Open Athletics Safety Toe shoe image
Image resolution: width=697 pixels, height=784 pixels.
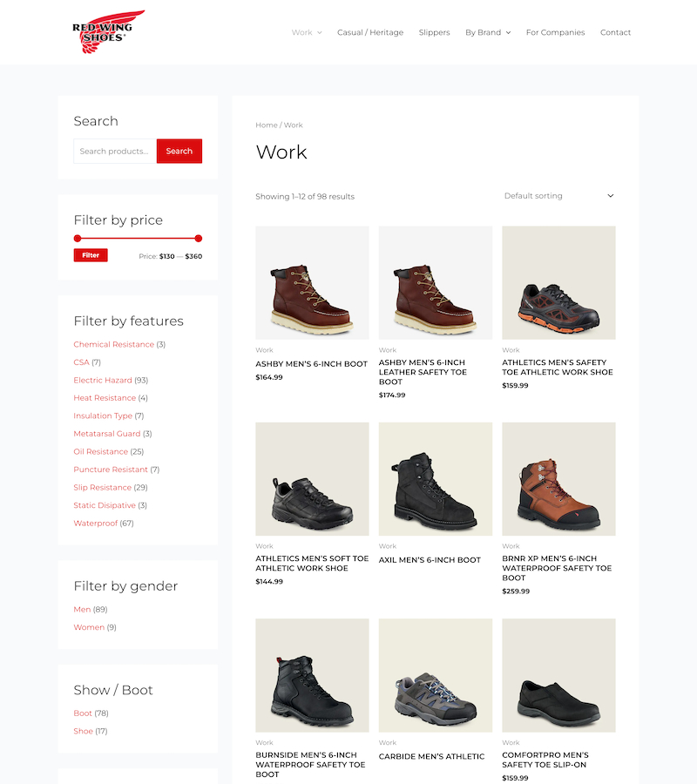(x=558, y=282)
